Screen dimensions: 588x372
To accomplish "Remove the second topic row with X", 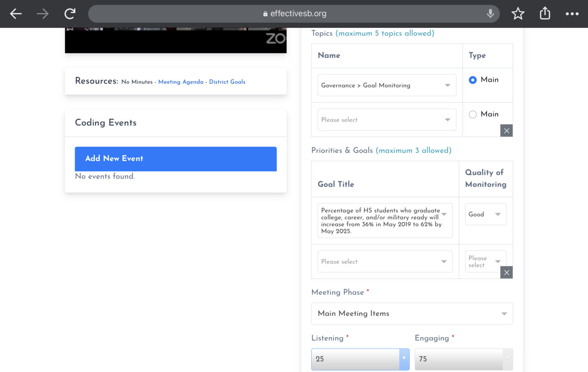I will (x=506, y=131).
